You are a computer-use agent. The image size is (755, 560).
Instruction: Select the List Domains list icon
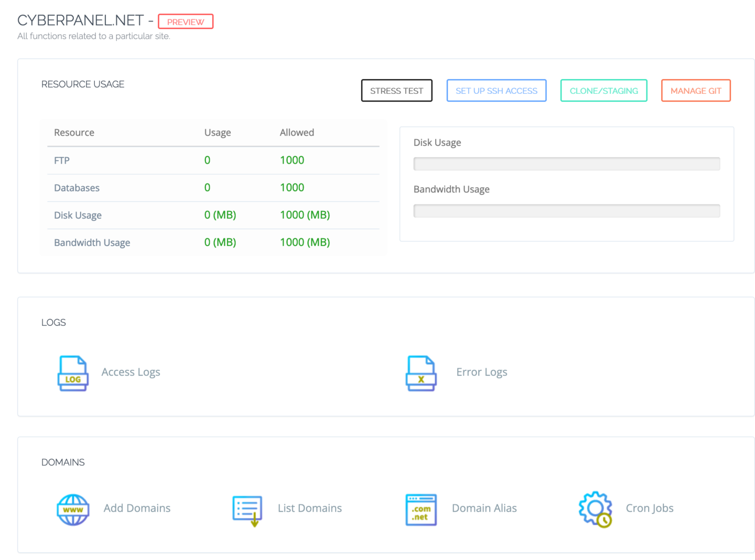coord(247,509)
